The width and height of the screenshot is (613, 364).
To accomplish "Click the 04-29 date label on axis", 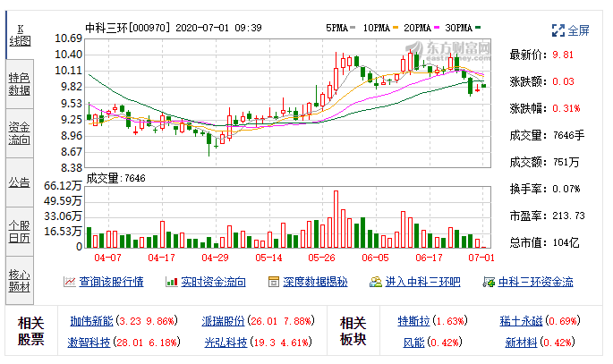I will [215, 258].
